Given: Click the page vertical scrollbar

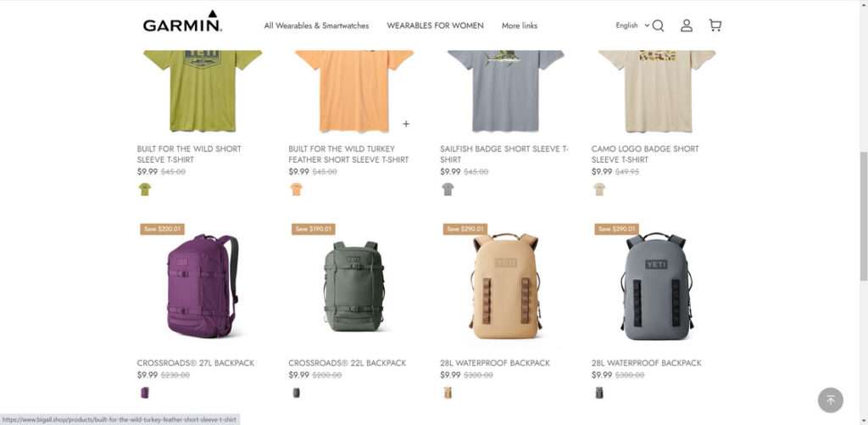Looking at the screenshot, I should point(863,216).
